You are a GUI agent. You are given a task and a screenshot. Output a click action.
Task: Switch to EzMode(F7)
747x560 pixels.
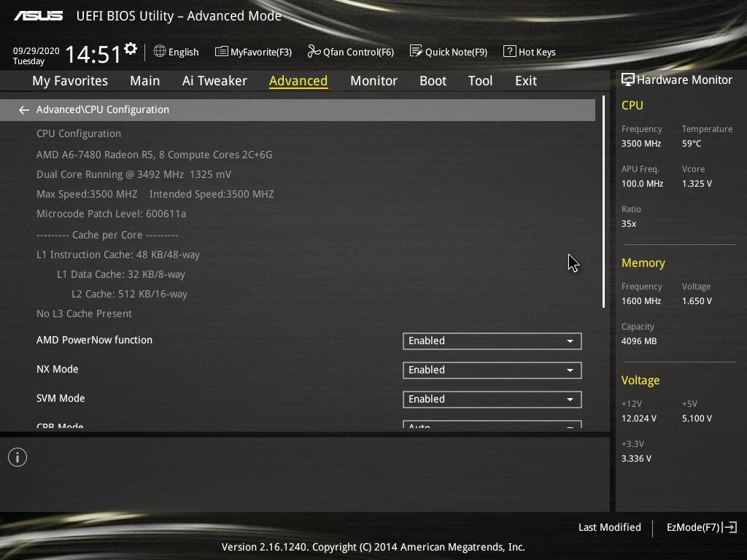pyautogui.click(x=693, y=527)
